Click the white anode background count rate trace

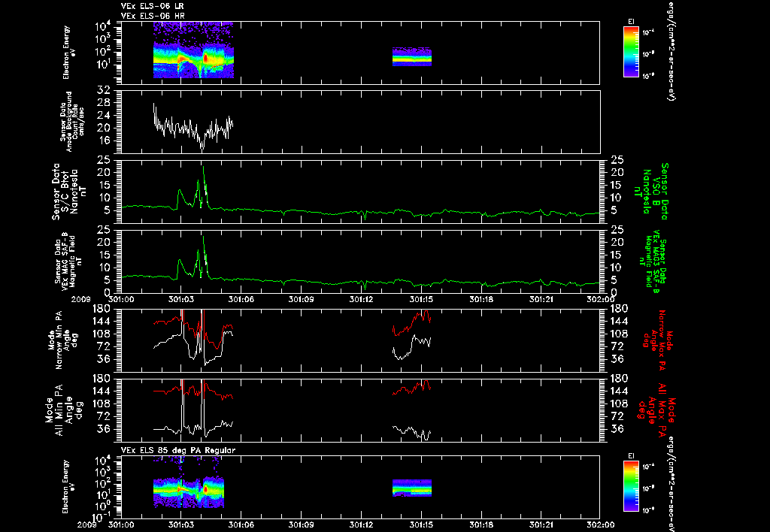[193, 128]
